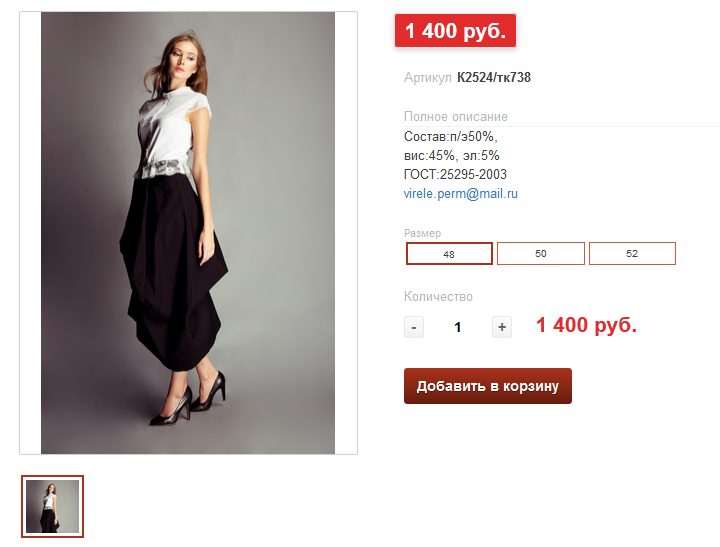Screen dimensions: 720x547
Task: Click the Размер label
Action: 422,233
